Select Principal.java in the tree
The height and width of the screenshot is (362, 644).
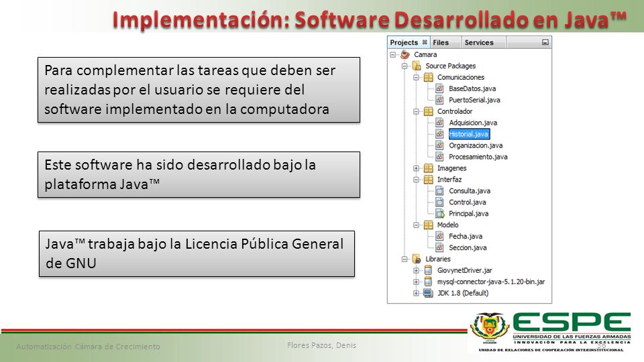pos(468,213)
